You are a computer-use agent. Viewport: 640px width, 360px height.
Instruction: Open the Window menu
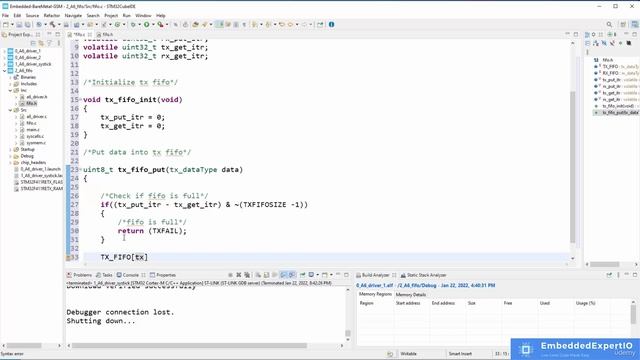pyautogui.click(x=143, y=16)
